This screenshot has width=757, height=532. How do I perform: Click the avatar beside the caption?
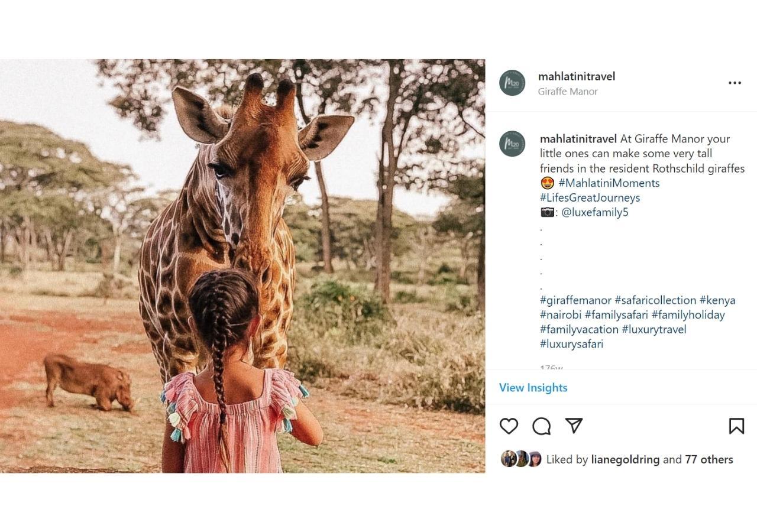point(512,144)
